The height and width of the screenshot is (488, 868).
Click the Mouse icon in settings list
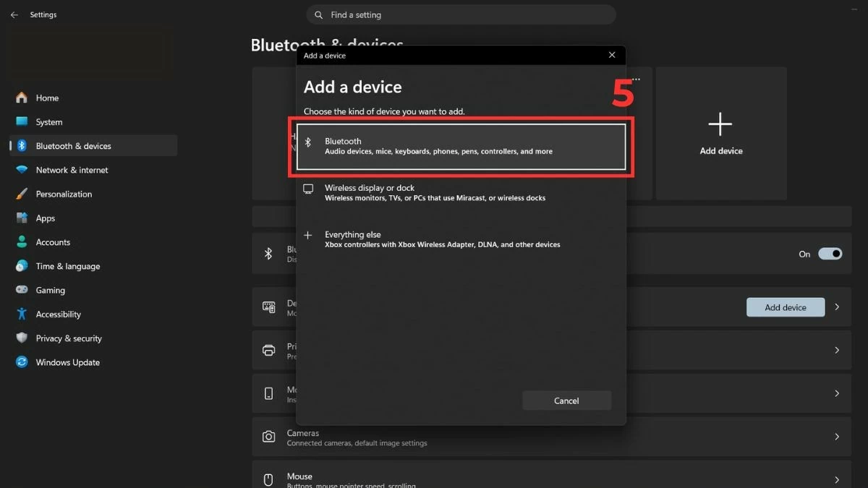pos(268,479)
